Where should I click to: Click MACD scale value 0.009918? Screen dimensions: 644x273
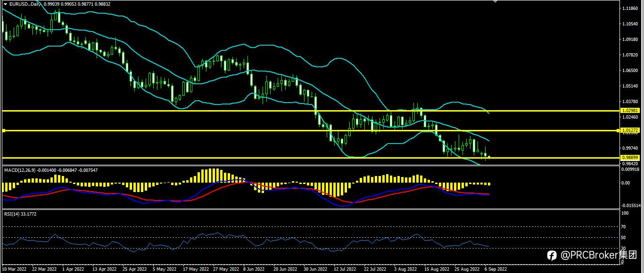tap(630, 169)
